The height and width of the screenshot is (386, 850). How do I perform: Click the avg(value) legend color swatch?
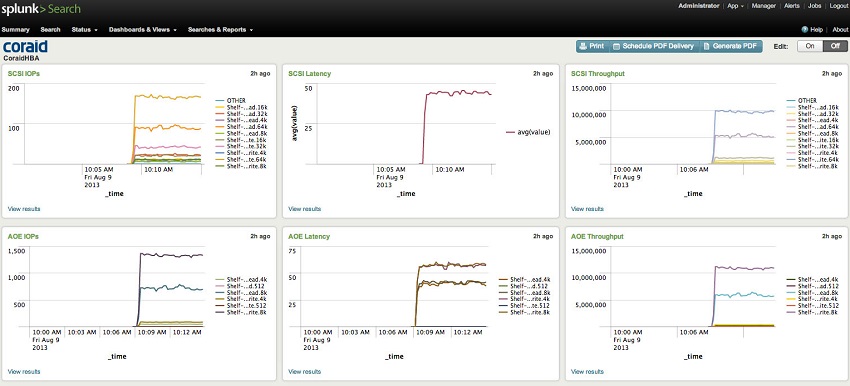click(510, 132)
